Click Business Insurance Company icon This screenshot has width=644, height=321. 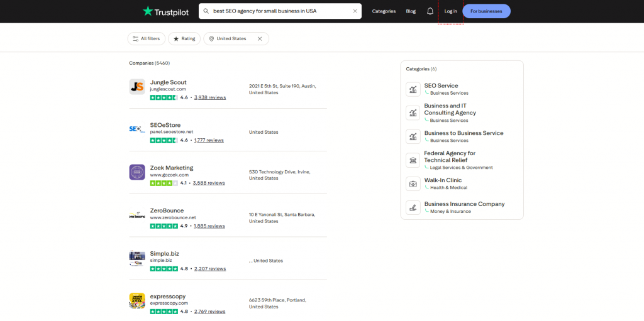413,207
